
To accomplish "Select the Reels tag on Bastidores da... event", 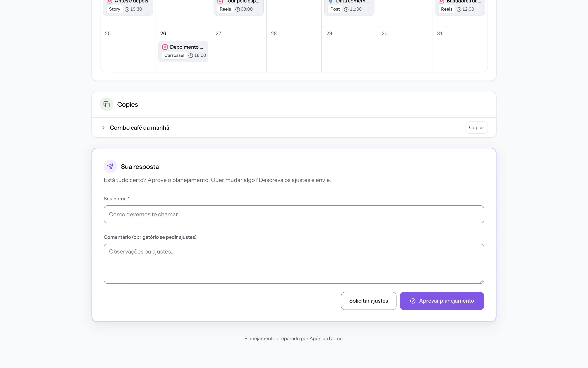I will (447, 9).
